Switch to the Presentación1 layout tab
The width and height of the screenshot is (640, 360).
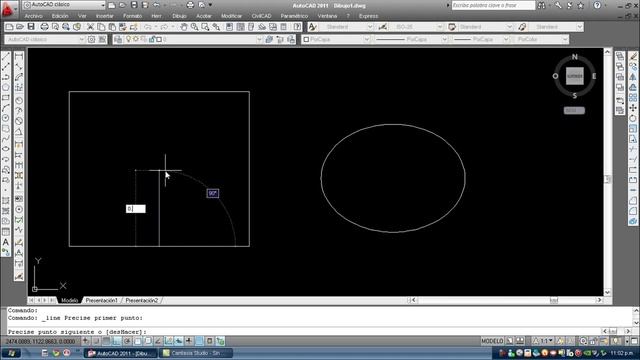(x=101, y=300)
